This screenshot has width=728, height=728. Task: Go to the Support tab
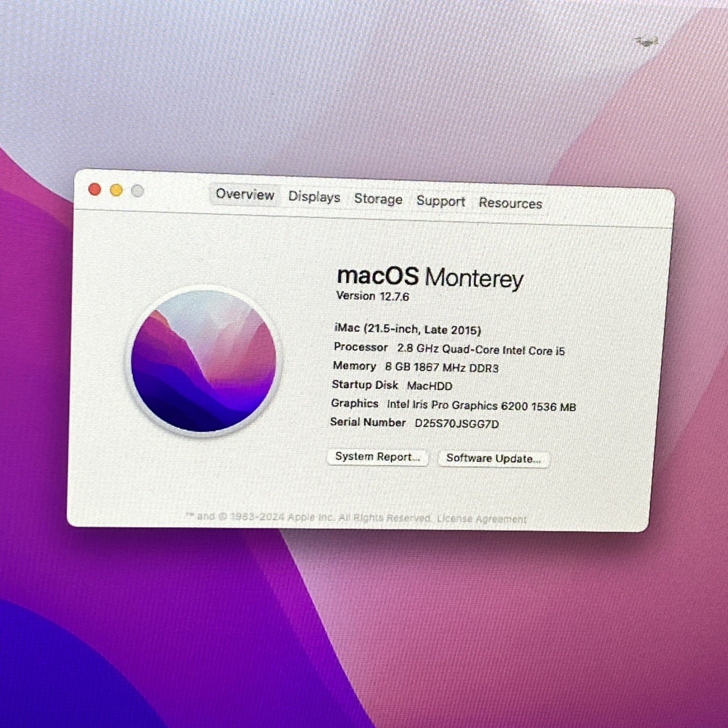440,201
